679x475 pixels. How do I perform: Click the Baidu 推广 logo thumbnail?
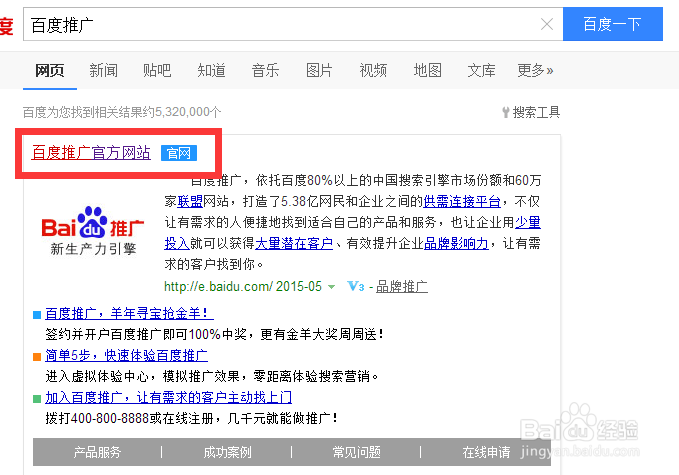coord(93,230)
